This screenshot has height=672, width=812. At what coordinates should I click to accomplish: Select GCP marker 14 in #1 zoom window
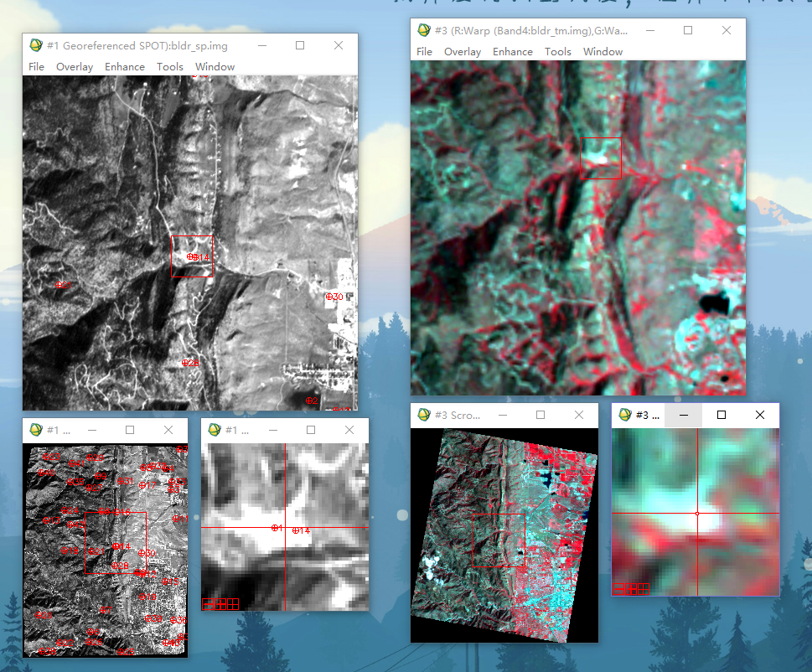point(301,530)
